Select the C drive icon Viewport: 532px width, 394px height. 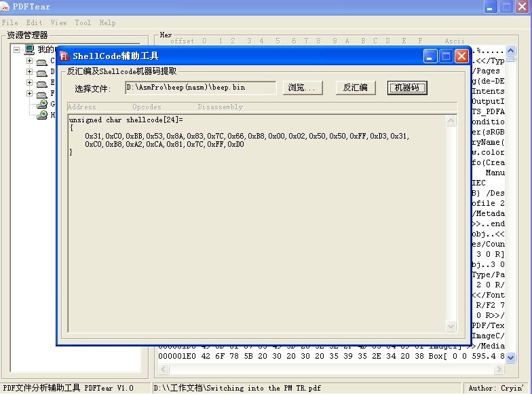41,62
